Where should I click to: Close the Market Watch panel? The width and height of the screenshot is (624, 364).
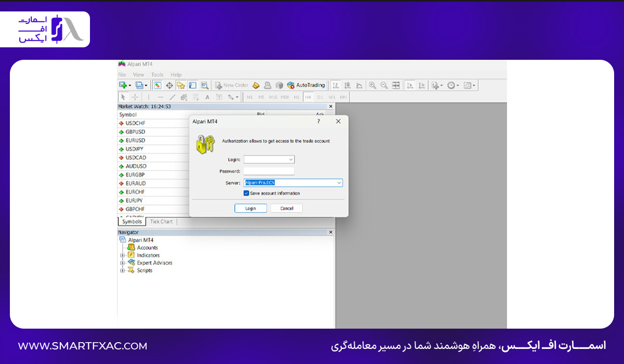tap(331, 106)
